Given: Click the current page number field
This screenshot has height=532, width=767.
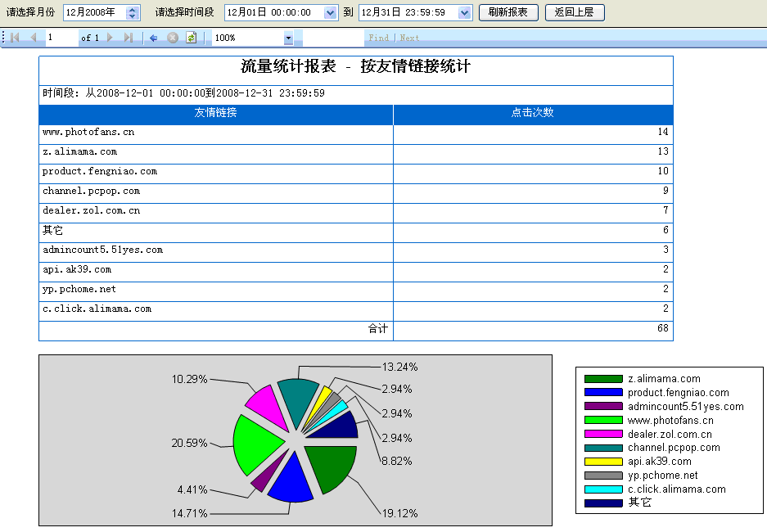Looking at the screenshot, I should click(x=61, y=38).
